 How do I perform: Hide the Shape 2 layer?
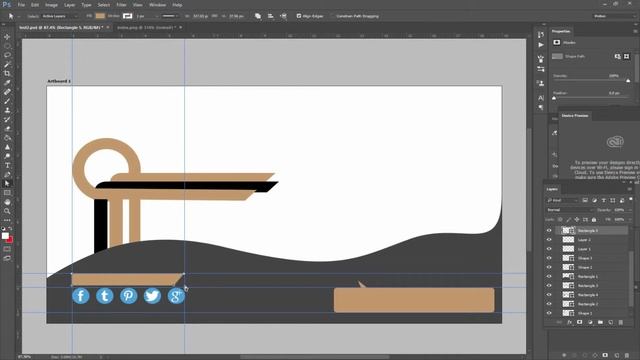[549, 267]
